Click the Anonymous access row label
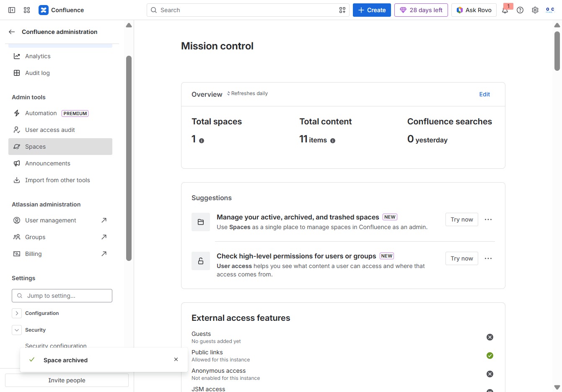 (x=218, y=371)
